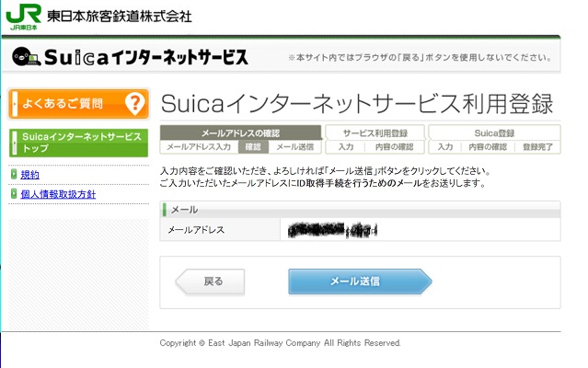Select 内容の確認 under Suica登録
The width and height of the screenshot is (588, 368).
coord(488,147)
